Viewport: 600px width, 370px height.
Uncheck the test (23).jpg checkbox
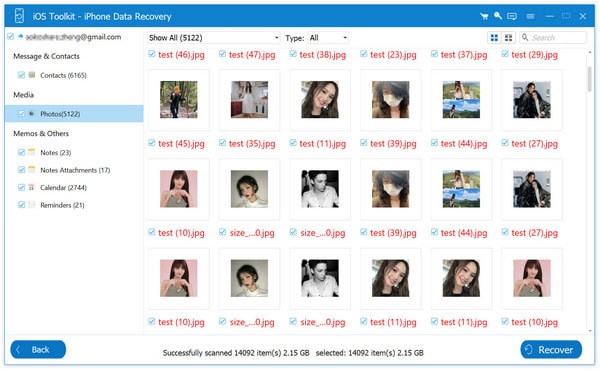click(x=364, y=54)
